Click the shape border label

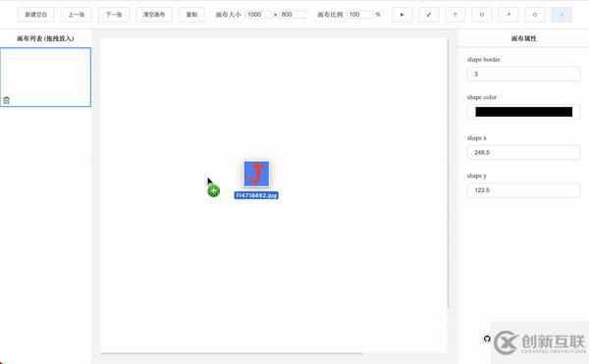[483, 59]
